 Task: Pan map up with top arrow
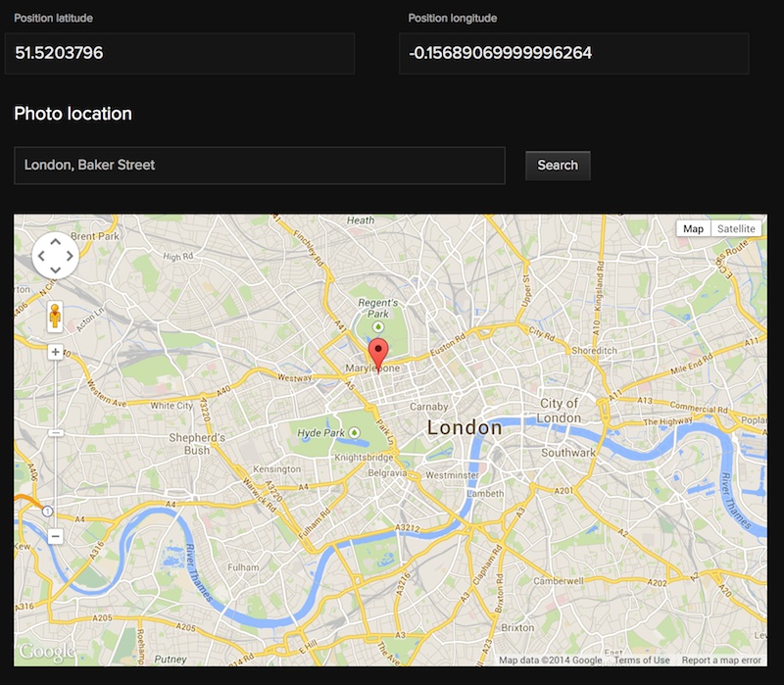pyautogui.click(x=56, y=241)
